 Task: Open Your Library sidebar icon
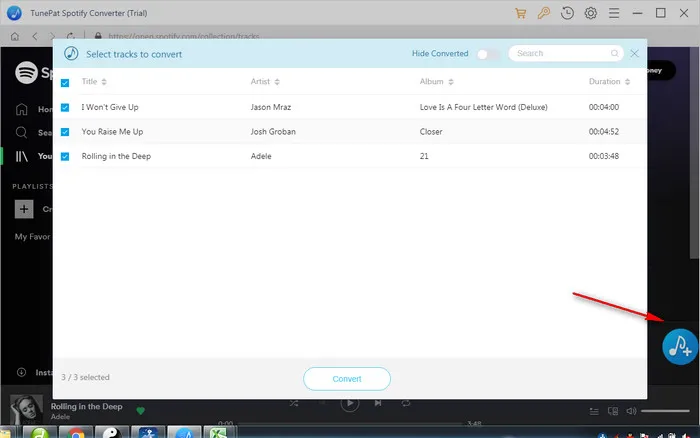[x=21, y=156]
